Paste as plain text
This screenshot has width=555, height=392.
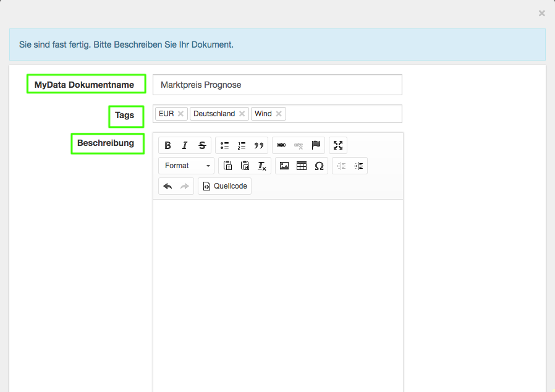(x=227, y=166)
